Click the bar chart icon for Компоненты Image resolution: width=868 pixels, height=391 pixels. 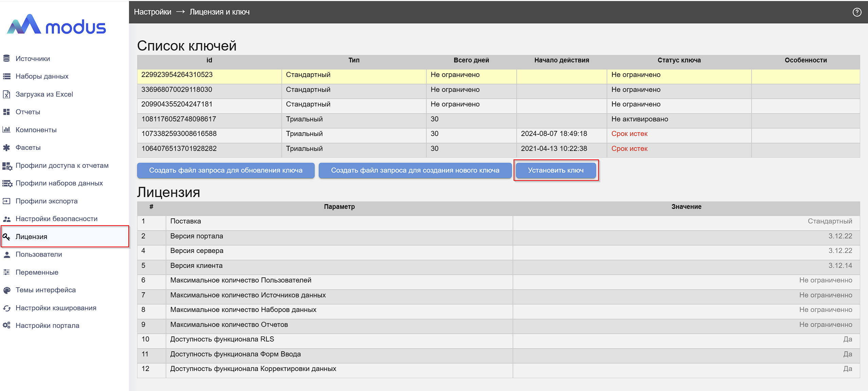pos(6,130)
